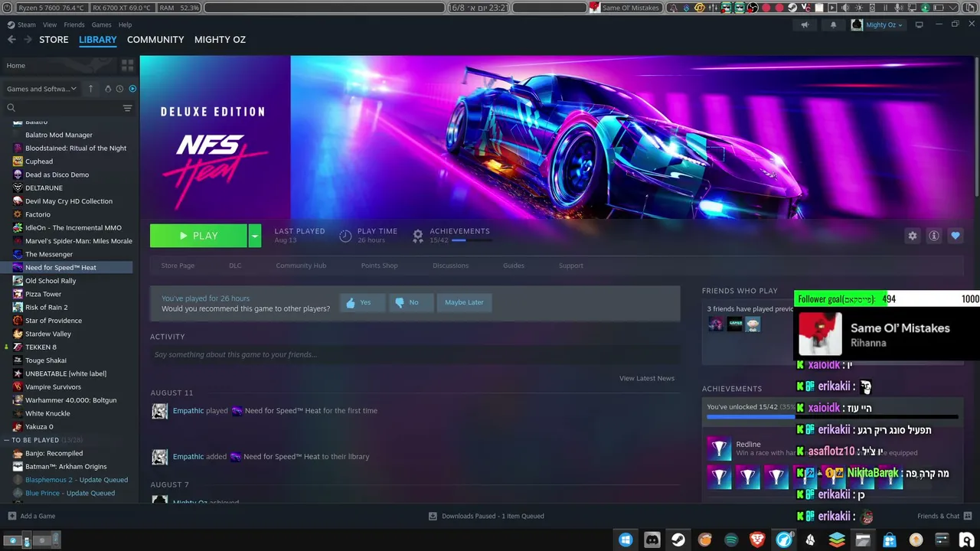Open the View menu

pyautogui.click(x=50, y=24)
